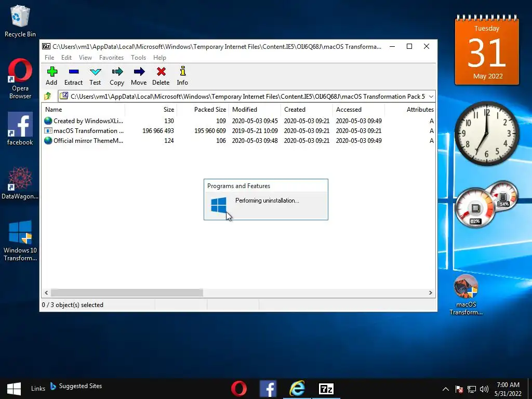Click the Windows Start button
Screen dimensions: 532x399
pos(14,389)
